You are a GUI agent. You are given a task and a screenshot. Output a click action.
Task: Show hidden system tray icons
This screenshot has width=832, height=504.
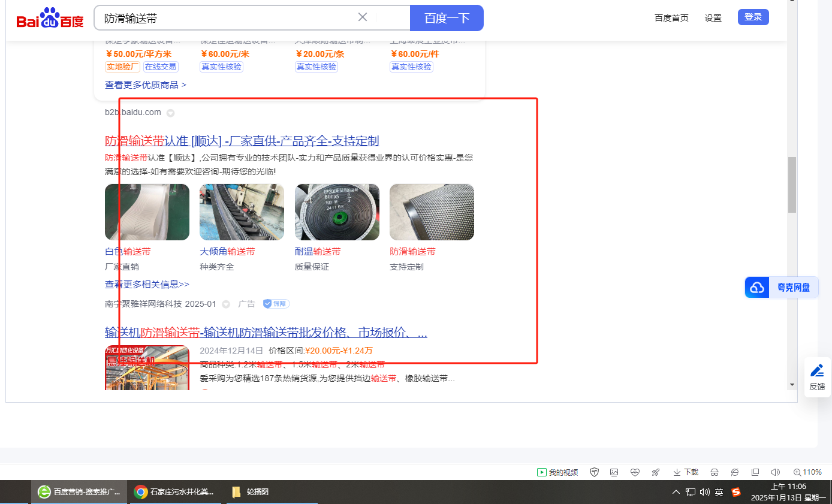pos(676,492)
